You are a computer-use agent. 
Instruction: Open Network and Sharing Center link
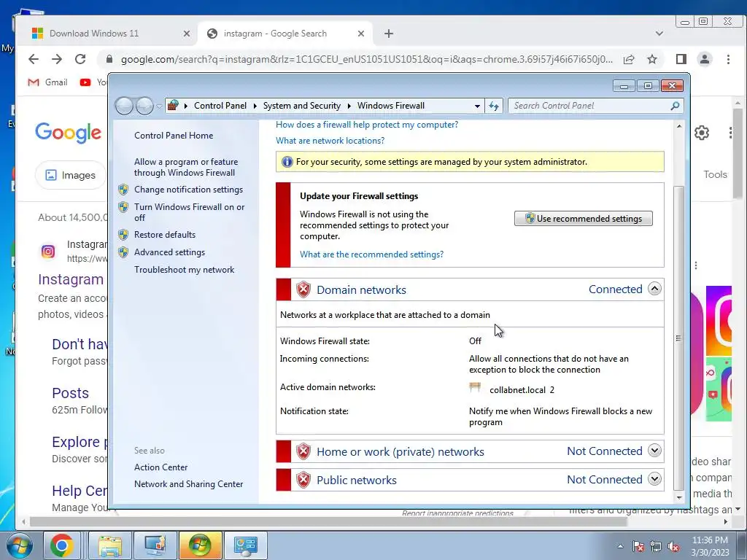click(x=189, y=484)
